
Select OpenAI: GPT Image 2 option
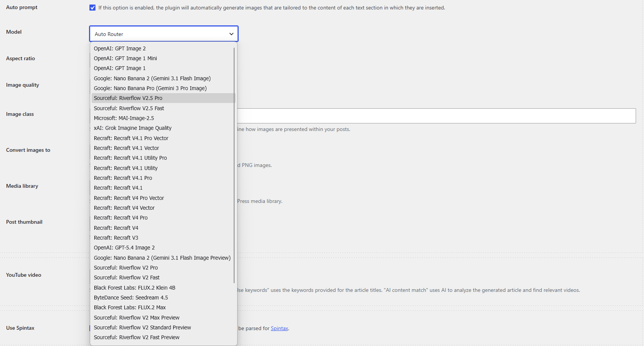[163, 48]
